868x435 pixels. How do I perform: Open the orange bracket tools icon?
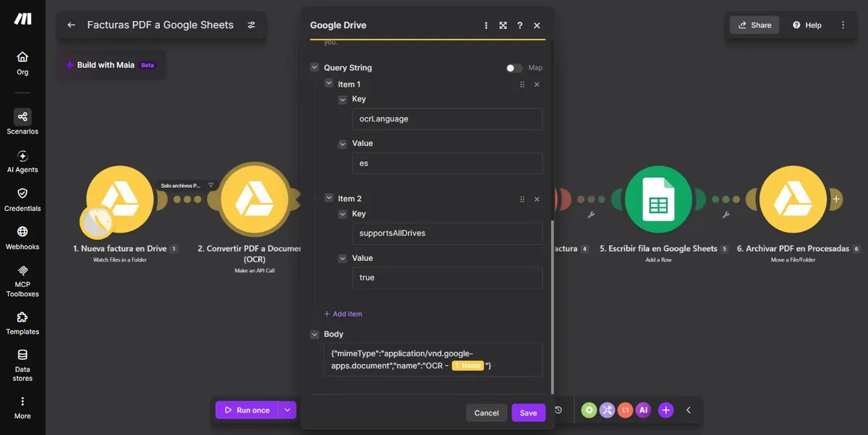coord(626,410)
